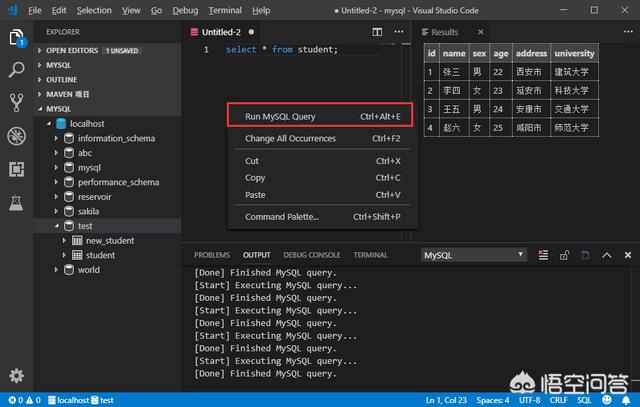Click SQL language mode in status bar
Image resolution: width=640 pixels, height=407 pixels.
point(584,400)
